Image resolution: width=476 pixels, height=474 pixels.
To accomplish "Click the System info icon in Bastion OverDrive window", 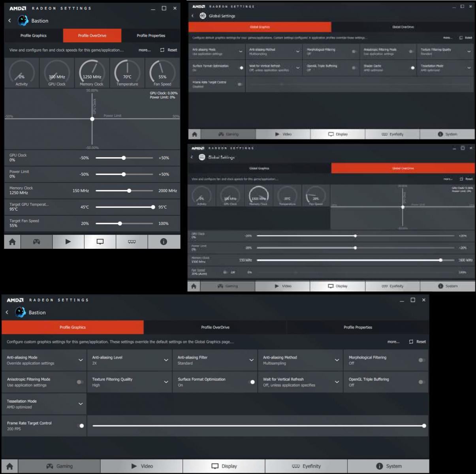I will [164, 242].
